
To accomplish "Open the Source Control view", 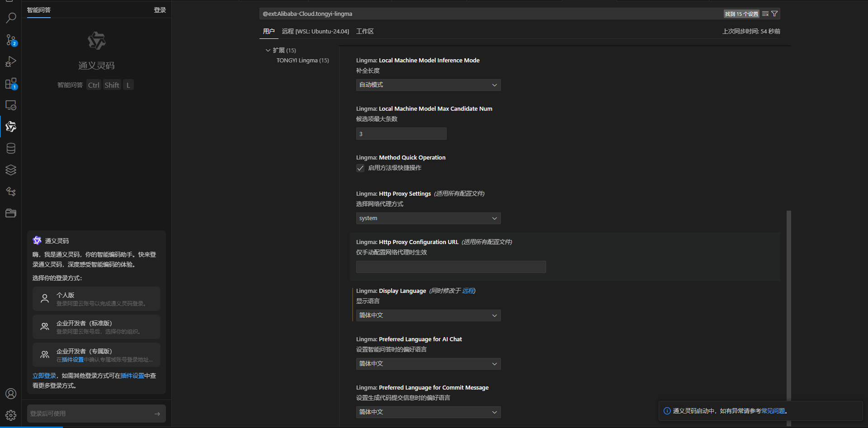I will (x=11, y=40).
